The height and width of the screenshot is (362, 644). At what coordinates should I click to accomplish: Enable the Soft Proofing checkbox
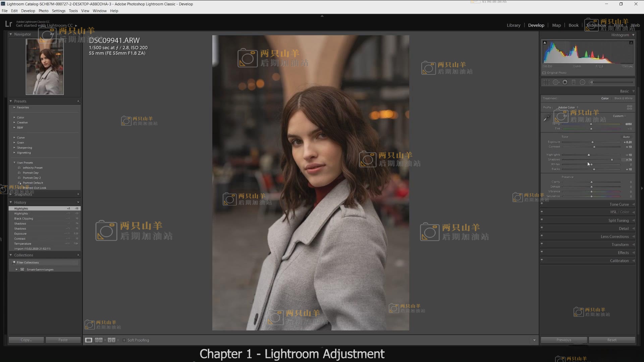pyautogui.click(x=124, y=340)
